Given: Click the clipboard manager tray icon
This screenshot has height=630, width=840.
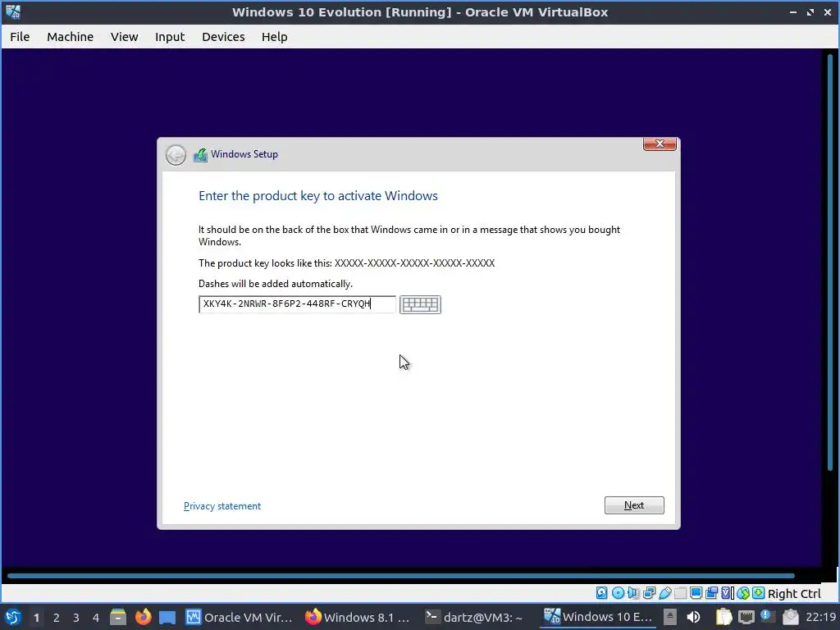Looking at the screenshot, I should tap(724, 617).
